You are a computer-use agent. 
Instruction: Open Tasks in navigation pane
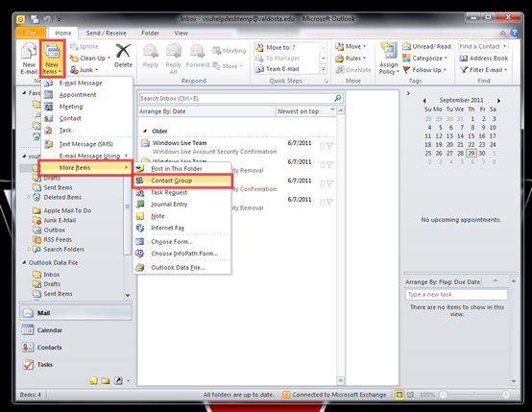point(76,365)
